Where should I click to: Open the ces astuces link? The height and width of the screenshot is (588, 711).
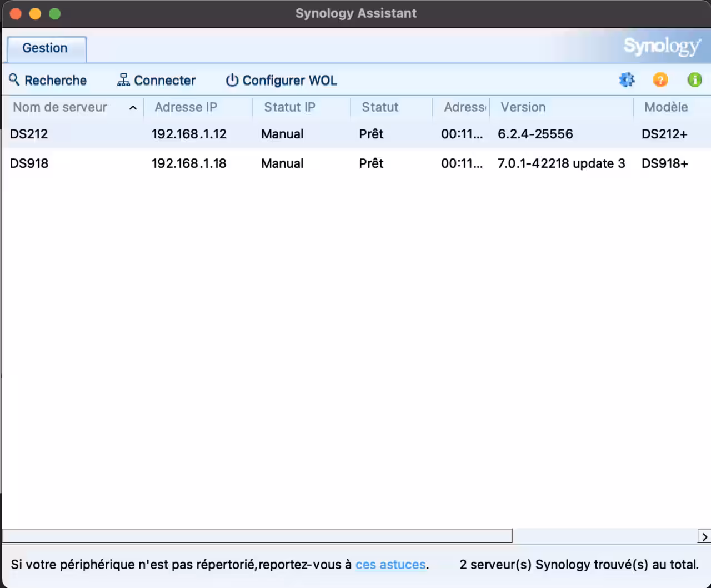click(390, 565)
